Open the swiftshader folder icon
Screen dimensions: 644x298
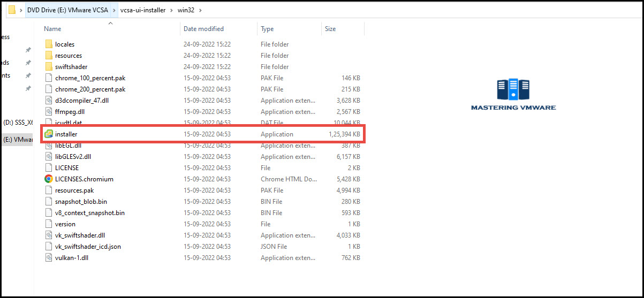pos(49,67)
